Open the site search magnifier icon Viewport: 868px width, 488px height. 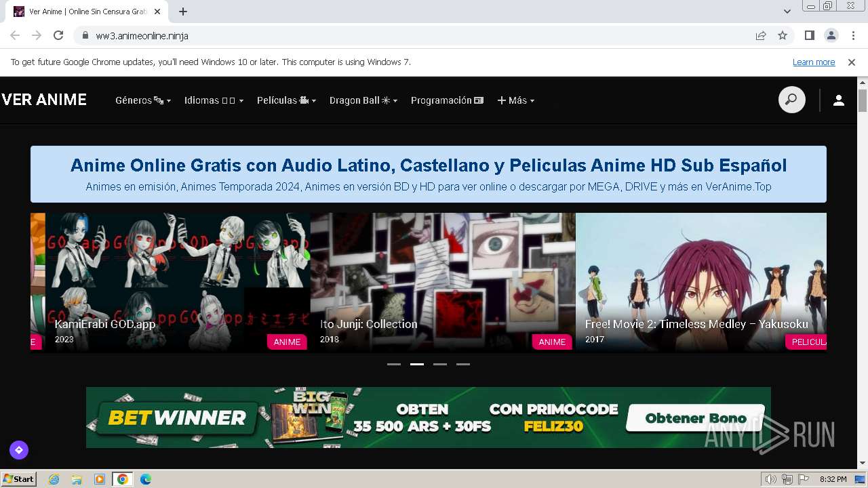coord(791,100)
